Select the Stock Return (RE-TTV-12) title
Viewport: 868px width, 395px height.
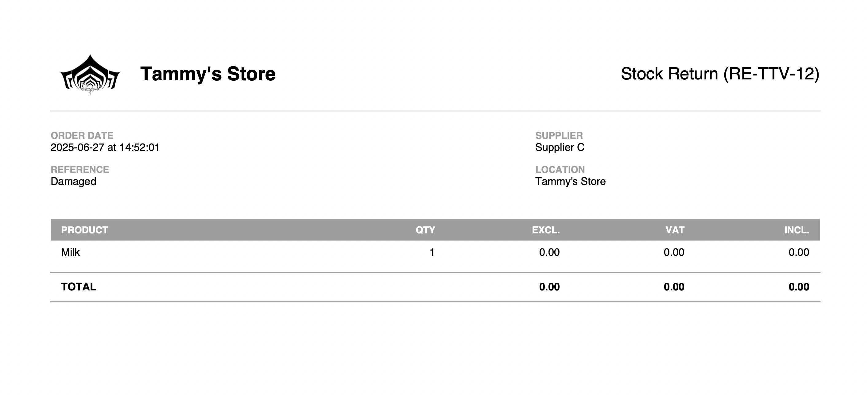coord(720,74)
